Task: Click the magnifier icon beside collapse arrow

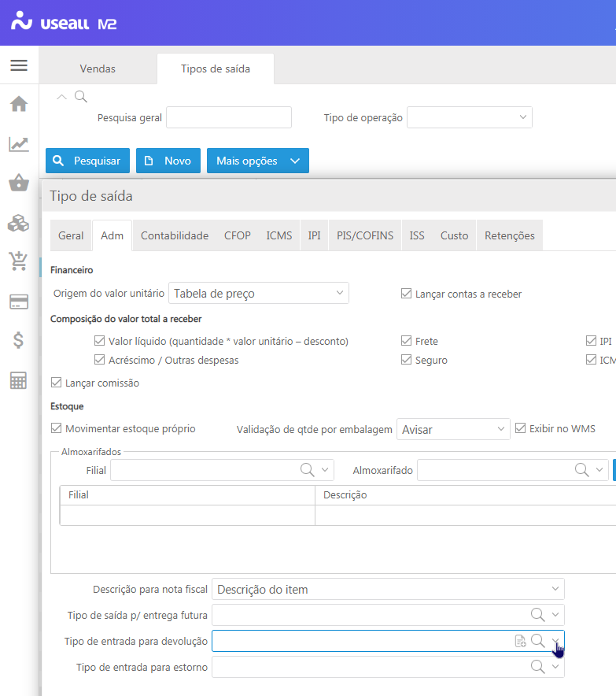Action: pos(81,96)
